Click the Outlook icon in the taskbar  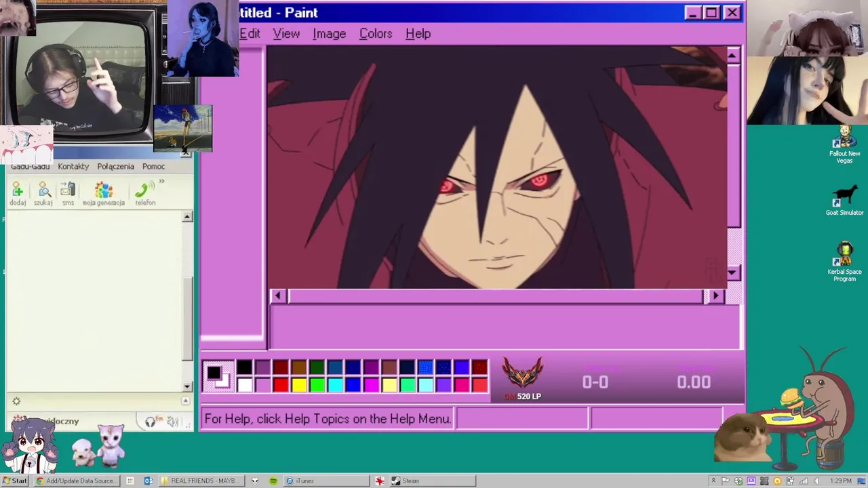point(149,481)
